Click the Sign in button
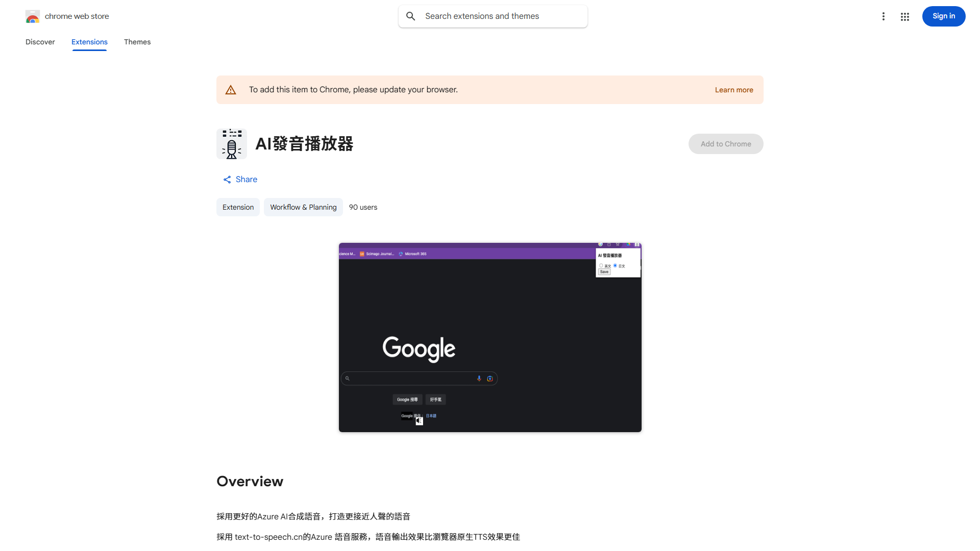Screen dimensions: 980x551 [943, 16]
